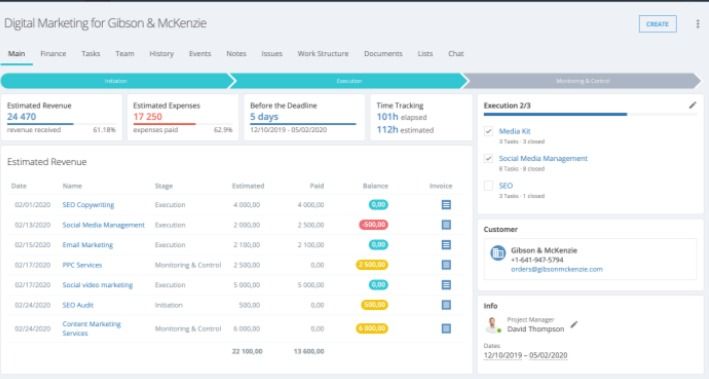Click the red -500,00 balance badge

[373, 225]
